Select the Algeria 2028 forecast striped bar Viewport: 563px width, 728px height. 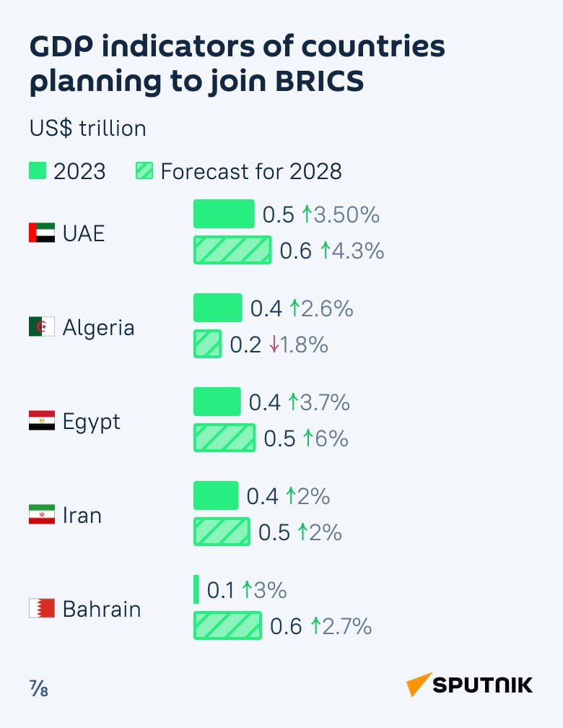(x=207, y=344)
